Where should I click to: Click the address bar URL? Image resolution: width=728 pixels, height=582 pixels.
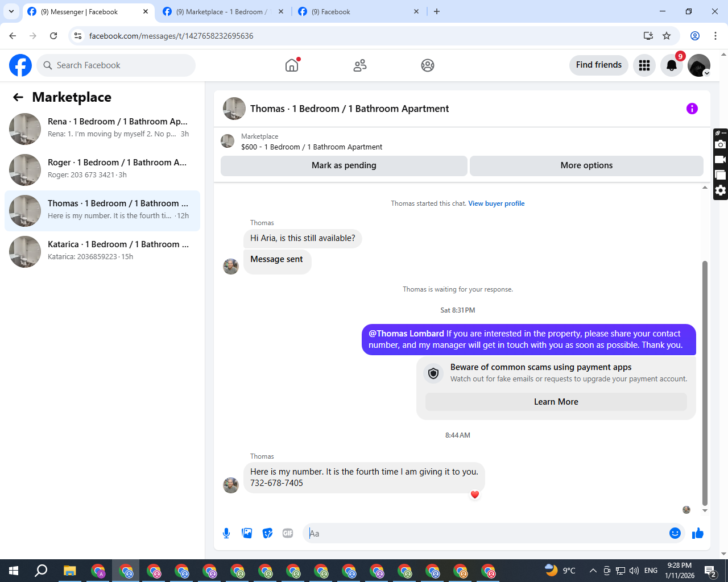tap(171, 36)
